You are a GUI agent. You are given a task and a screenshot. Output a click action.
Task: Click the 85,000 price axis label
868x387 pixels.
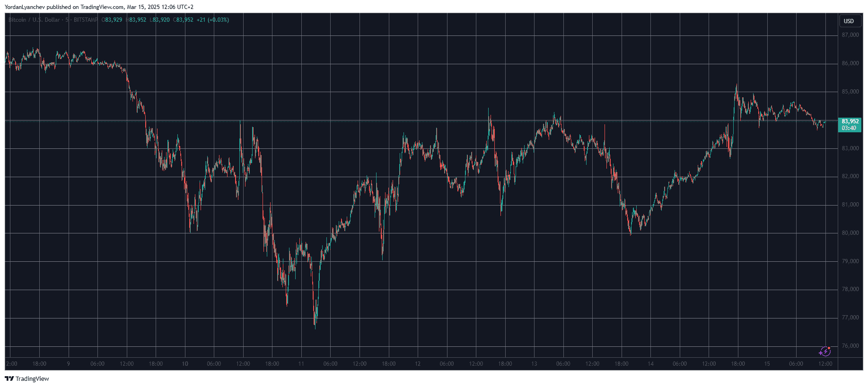[x=850, y=92]
